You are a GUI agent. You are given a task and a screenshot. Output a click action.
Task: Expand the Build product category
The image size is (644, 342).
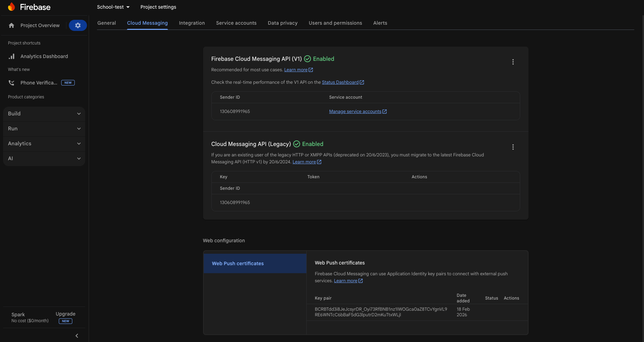pos(44,114)
